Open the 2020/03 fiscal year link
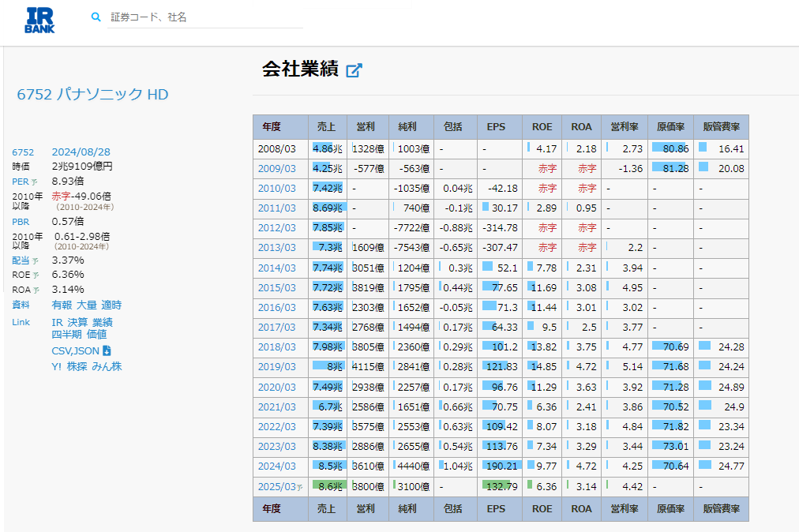The image size is (799, 532). pos(276,388)
